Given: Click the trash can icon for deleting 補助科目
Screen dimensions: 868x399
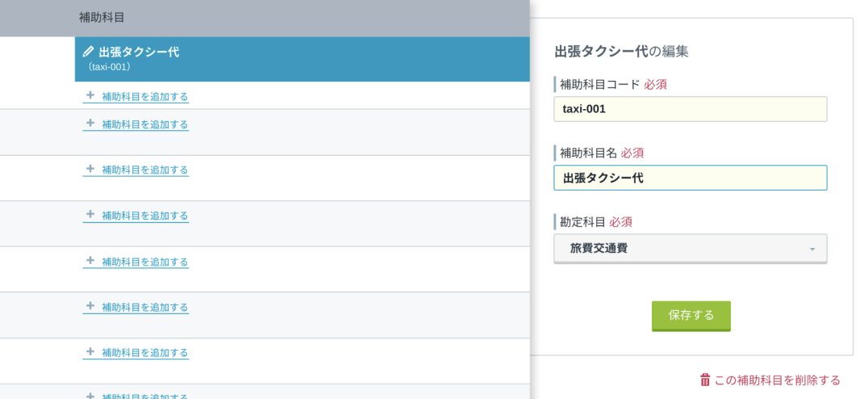Looking at the screenshot, I should coord(705,380).
